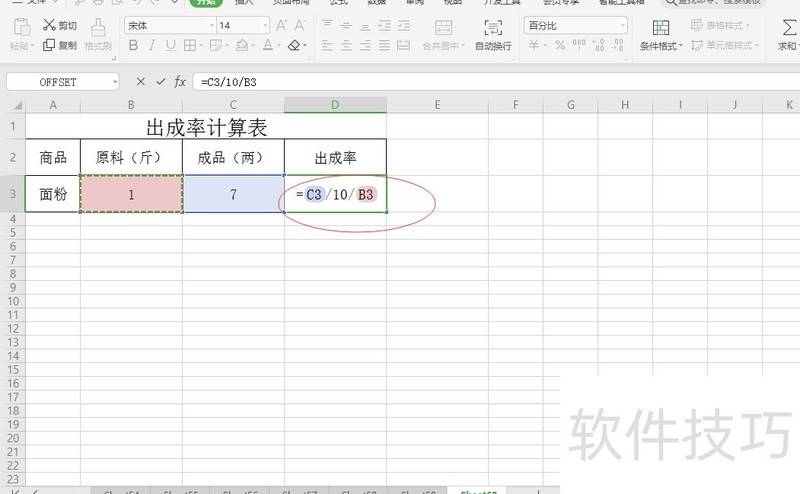Confirm formula with the checkmark icon
Viewport: 800px width, 494px height.
tap(160, 81)
